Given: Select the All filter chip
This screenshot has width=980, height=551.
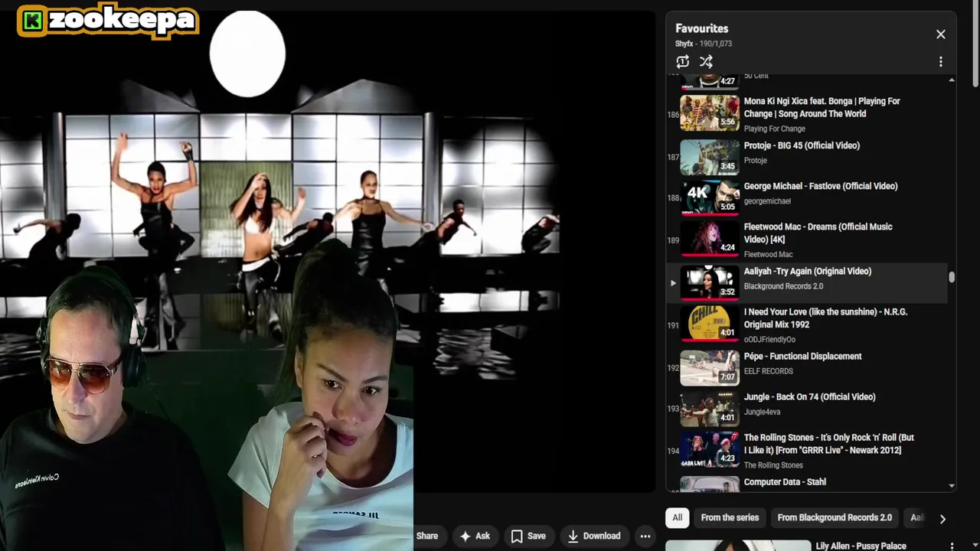Looking at the screenshot, I should pos(677,518).
